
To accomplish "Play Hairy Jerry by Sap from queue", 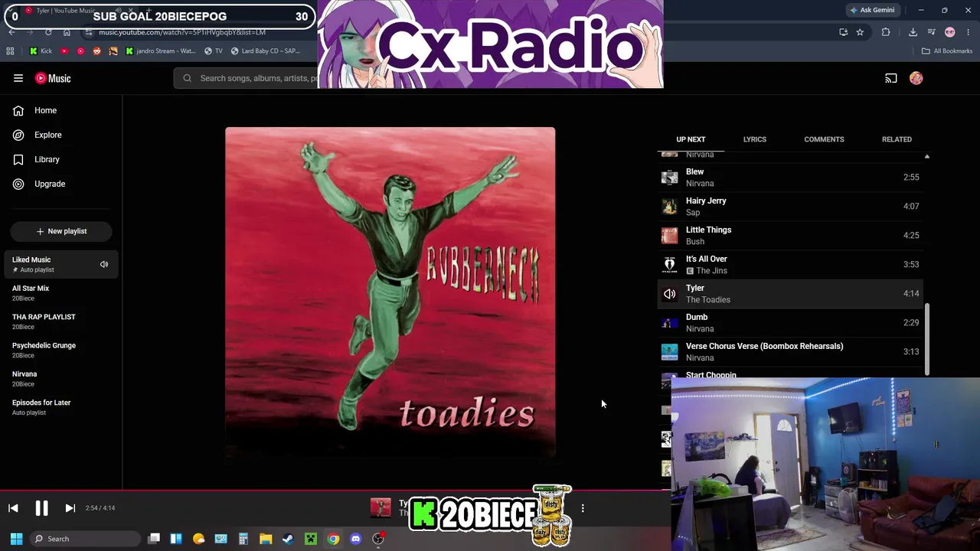I will pos(791,207).
